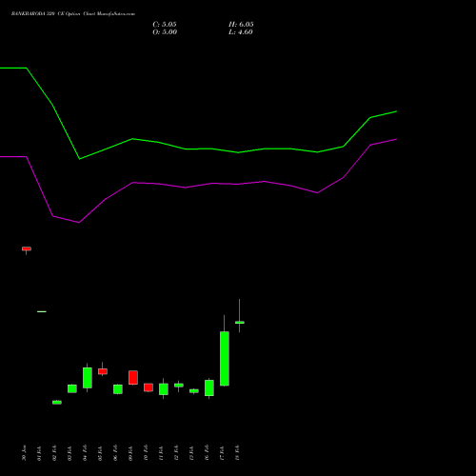Click the '13 Feb' date label
Image resolution: width=476 pixels, height=476 pixels.
pyautogui.click(x=191, y=453)
